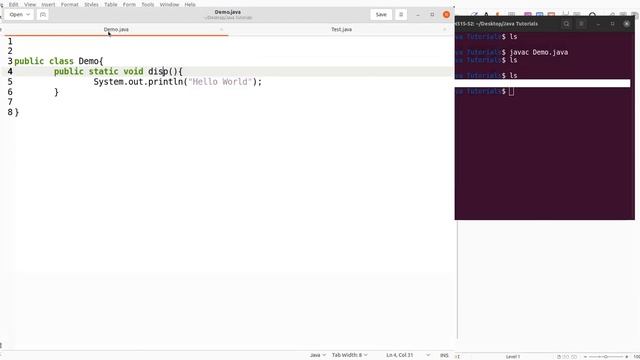Click the closing brace on line 8
The width and height of the screenshot is (640, 360).
[17, 112]
